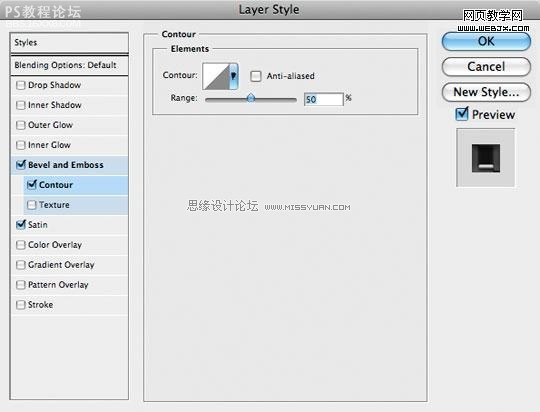540x412 pixels.
Task: Enable the Anti-aliased checkbox
Action: pyautogui.click(x=256, y=76)
